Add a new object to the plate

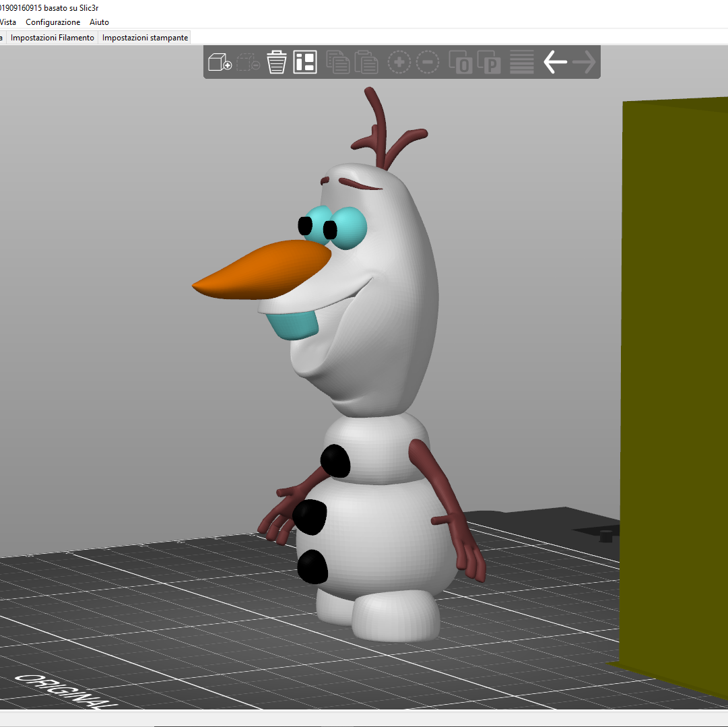219,61
